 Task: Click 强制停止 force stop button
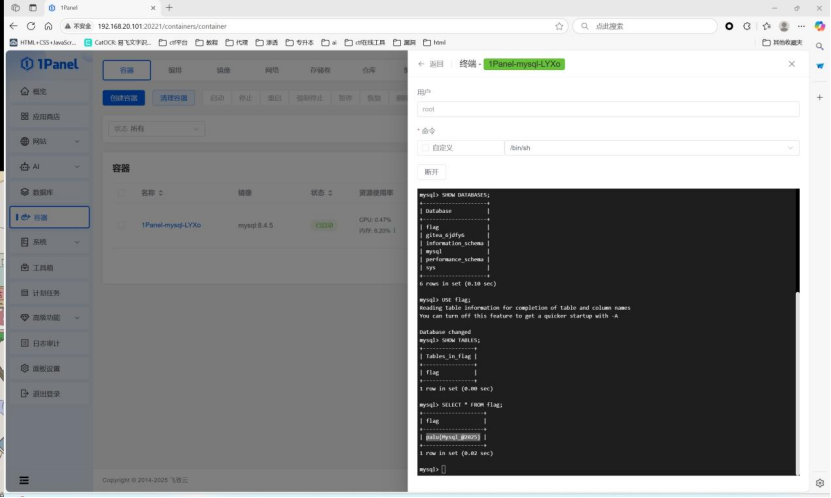click(310, 98)
